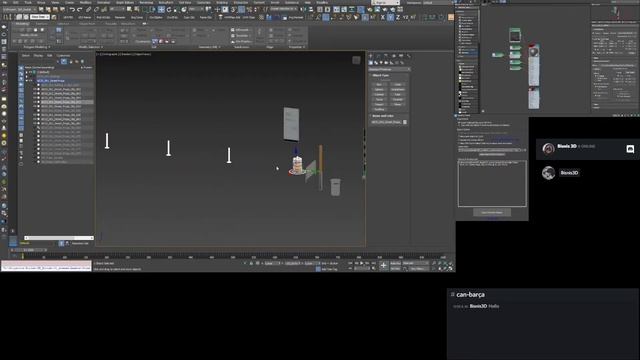Restrict to Y axis constraint
The width and height of the screenshot is (640, 360).
[x=390, y=17]
